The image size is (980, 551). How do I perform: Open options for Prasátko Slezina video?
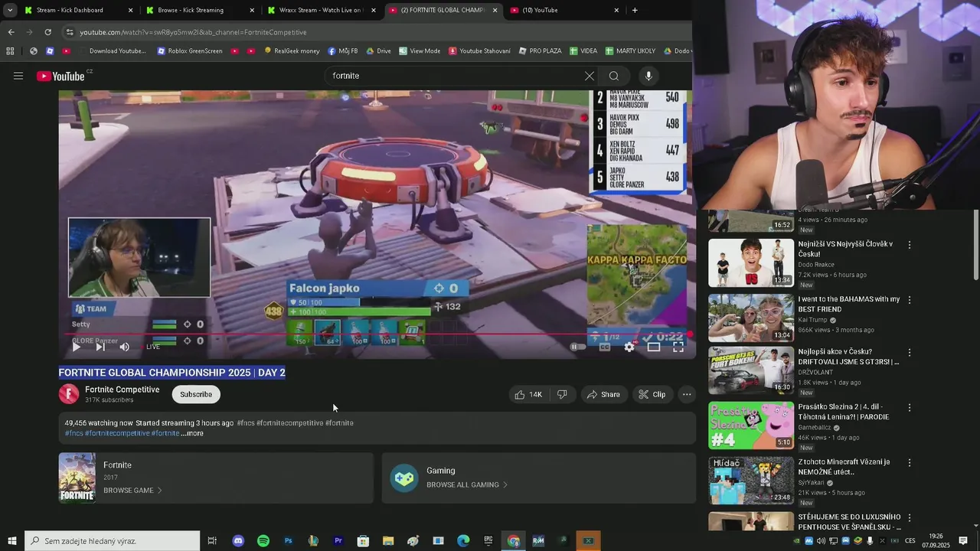[x=910, y=408]
